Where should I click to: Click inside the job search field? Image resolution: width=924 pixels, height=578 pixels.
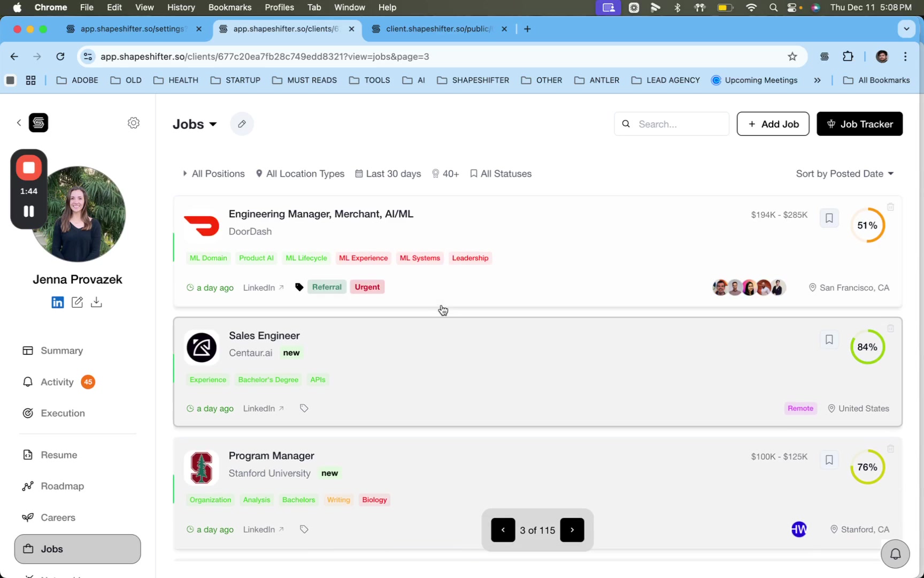coord(671,124)
